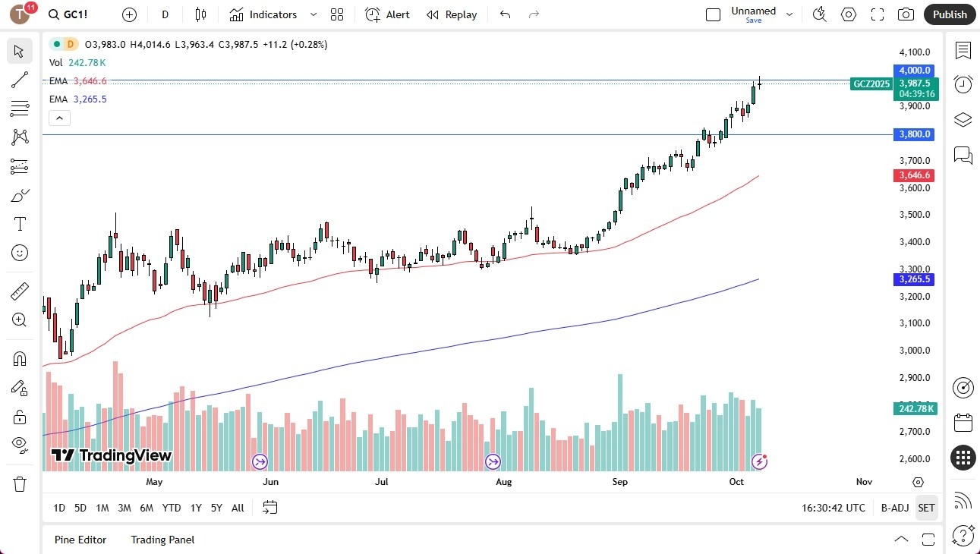Image resolution: width=980 pixels, height=554 pixels.
Task: Select the Trend Line drawing tool
Action: click(19, 80)
